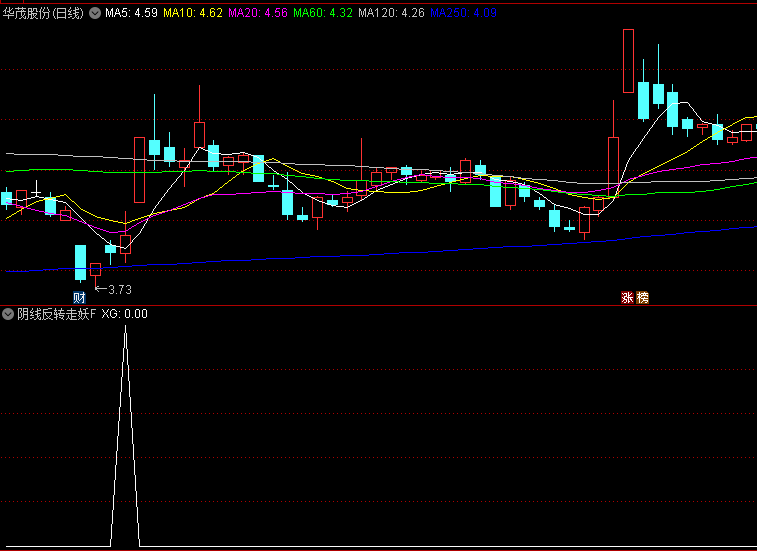Click the 榜 ranking marker icon
Image resolution: width=757 pixels, height=551 pixels.
pos(642,297)
